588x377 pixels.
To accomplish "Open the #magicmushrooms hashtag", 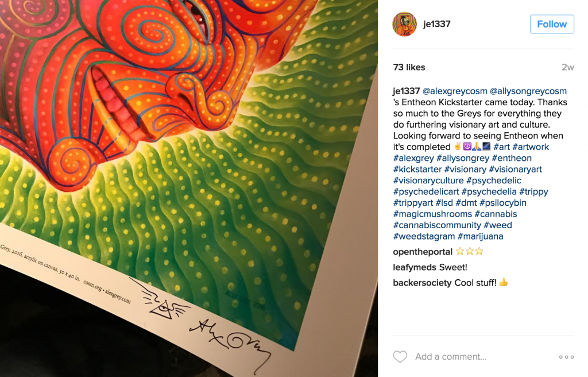I will click(432, 214).
